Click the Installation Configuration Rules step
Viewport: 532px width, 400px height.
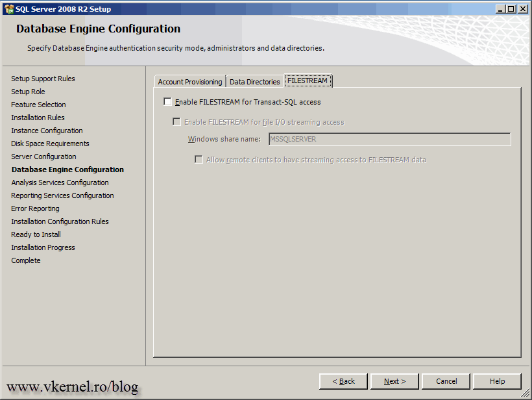coord(60,221)
